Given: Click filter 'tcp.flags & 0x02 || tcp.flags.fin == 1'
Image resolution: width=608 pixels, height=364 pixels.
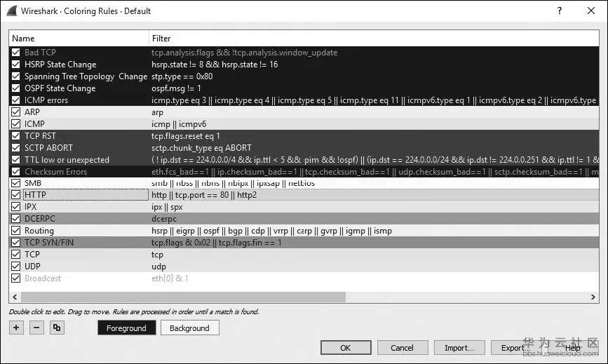Looking at the screenshot, I should pos(217,243).
